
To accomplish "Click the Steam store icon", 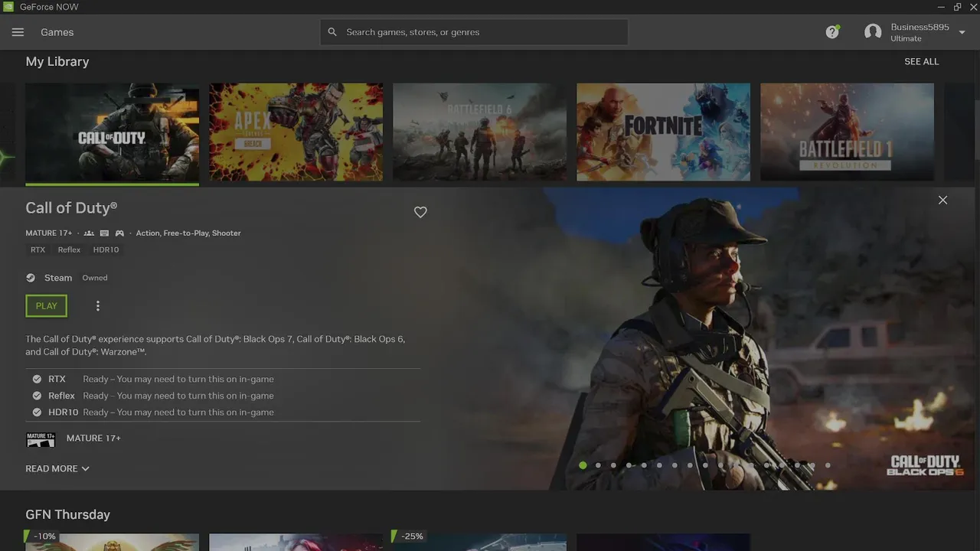I will [x=31, y=278].
